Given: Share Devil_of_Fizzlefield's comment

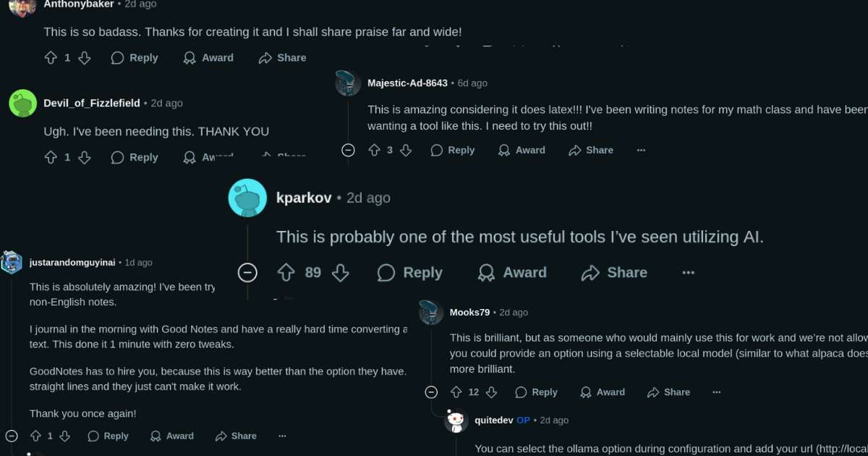Looking at the screenshot, I should pos(282,157).
